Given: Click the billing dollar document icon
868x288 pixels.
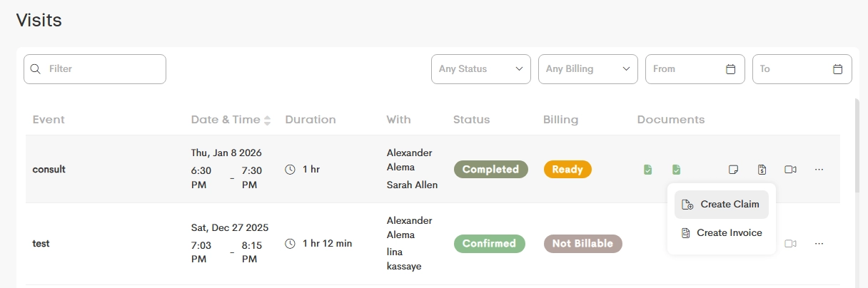Looking at the screenshot, I should click(762, 170).
